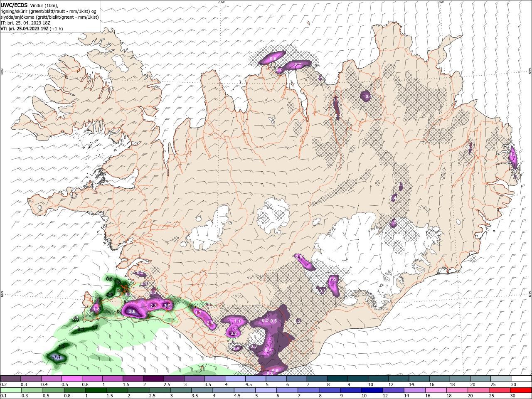This screenshot has height=399, width=532.
Task: Click the '3.6' precipitation value on map
Action: click(x=133, y=311)
